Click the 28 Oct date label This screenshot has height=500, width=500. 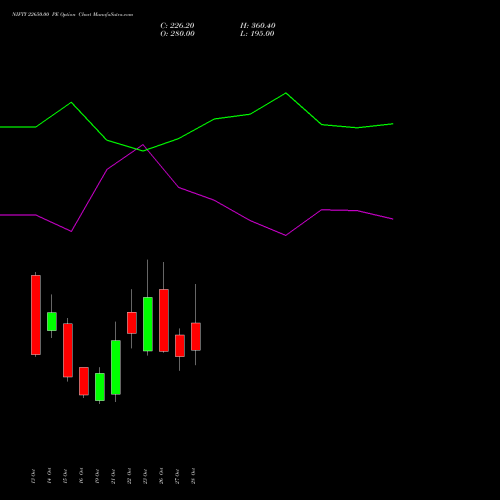coord(193,476)
